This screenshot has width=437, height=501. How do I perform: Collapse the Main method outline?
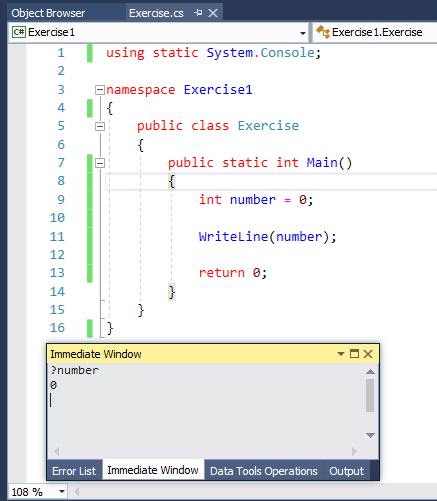pyautogui.click(x=100, y=163)
